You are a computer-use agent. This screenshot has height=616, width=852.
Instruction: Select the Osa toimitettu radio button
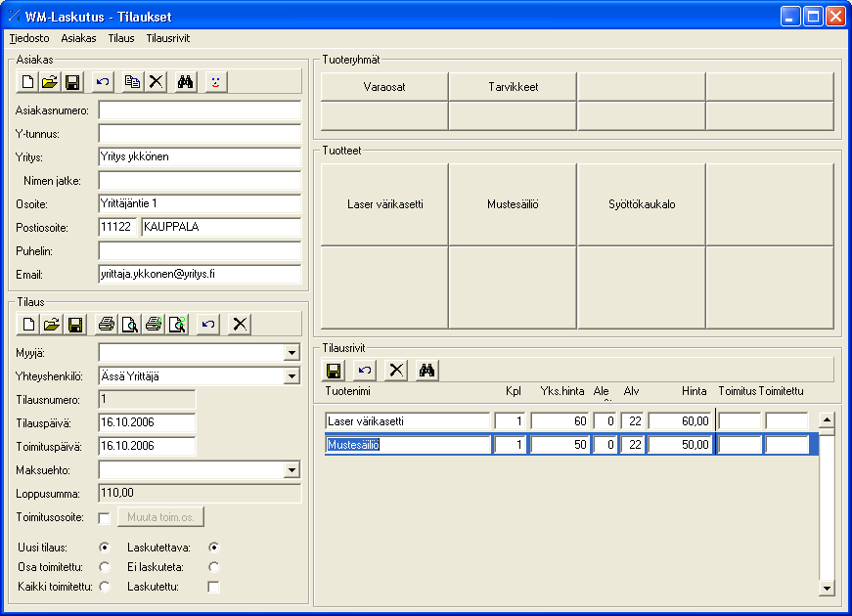pos(105,567)
